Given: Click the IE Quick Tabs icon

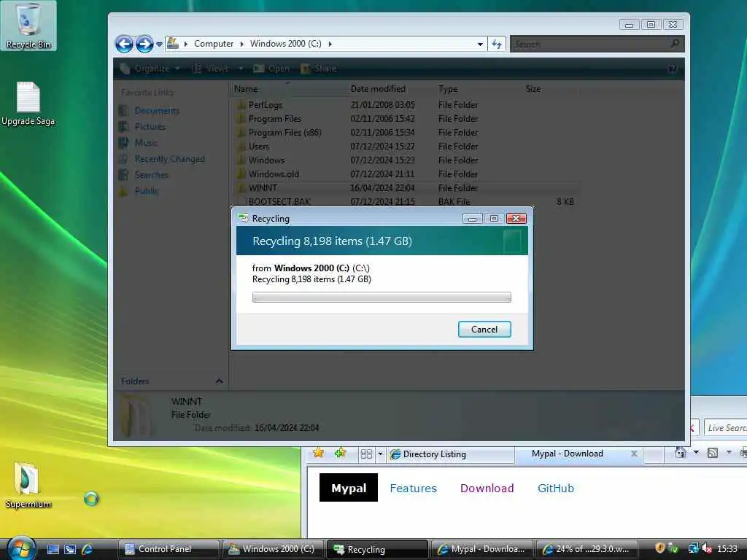Looking at the screenshot, I should [x=366, y=454].
